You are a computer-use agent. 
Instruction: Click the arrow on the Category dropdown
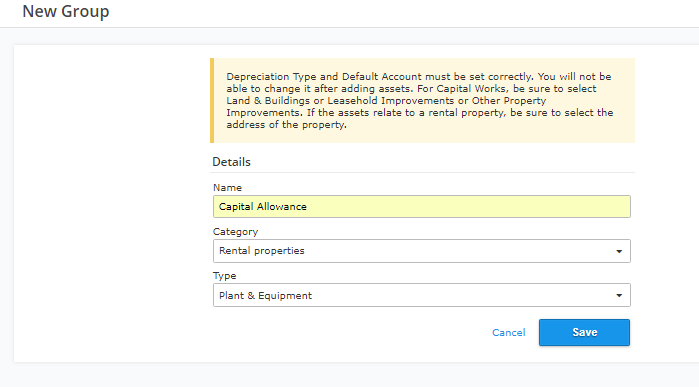point(619,251)
